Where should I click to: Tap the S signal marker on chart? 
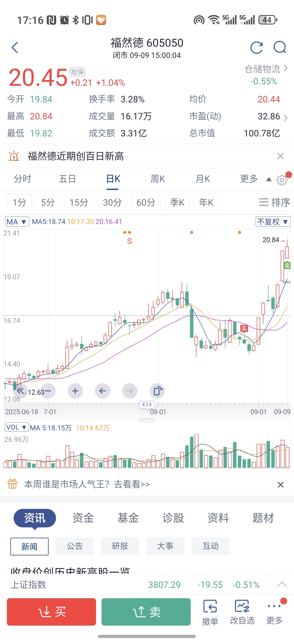click(x=129, y=241)
